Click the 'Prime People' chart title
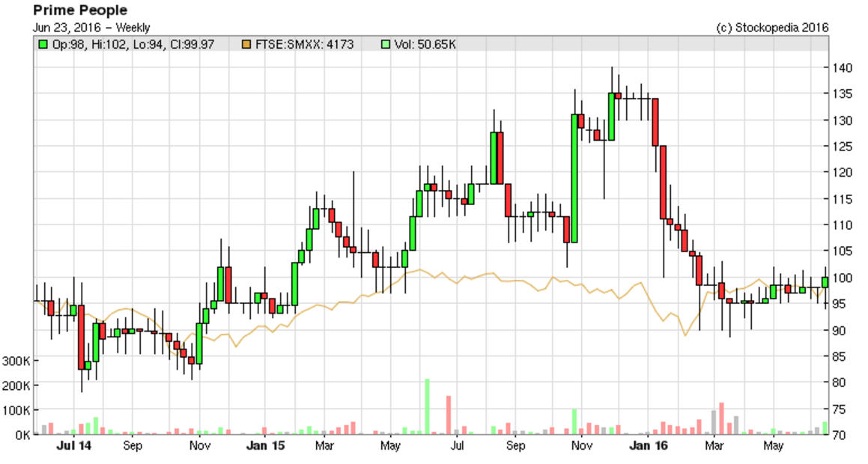868x464 pixels. coord(80,10)
